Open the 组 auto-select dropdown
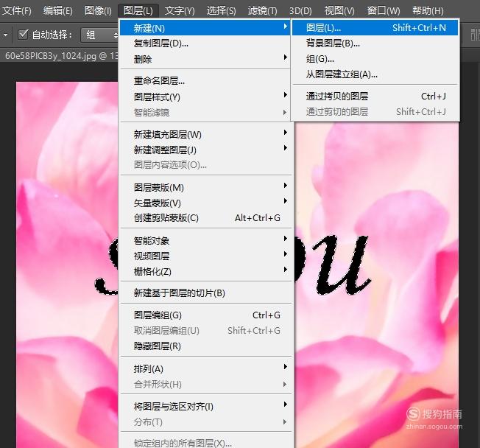The width and height of the screenshot is (480, 448). 99,35
